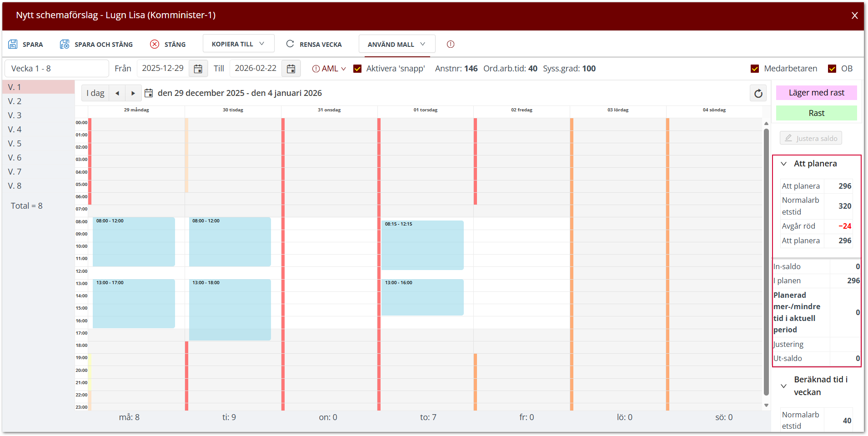Click the SPARA OCH STÄNG icon

point(65,44)
